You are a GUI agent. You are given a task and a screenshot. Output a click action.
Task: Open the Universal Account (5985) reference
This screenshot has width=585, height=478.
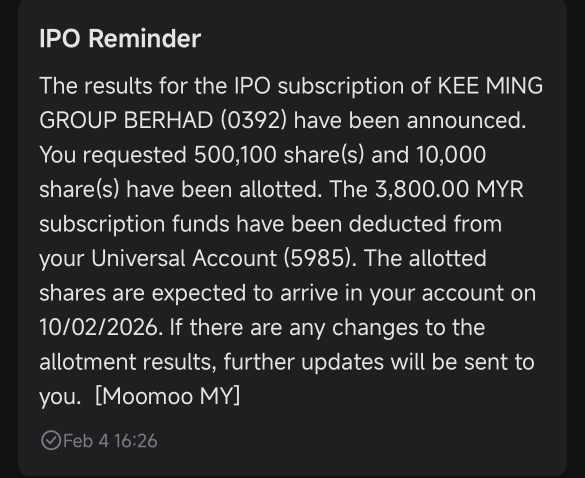click(x=223, y=258)
